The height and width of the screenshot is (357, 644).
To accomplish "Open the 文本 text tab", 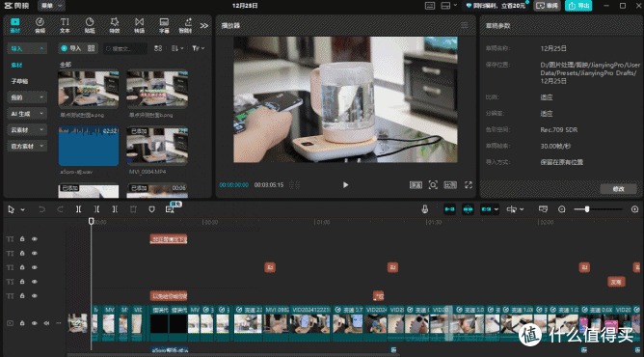I will (x=65, y=25).
